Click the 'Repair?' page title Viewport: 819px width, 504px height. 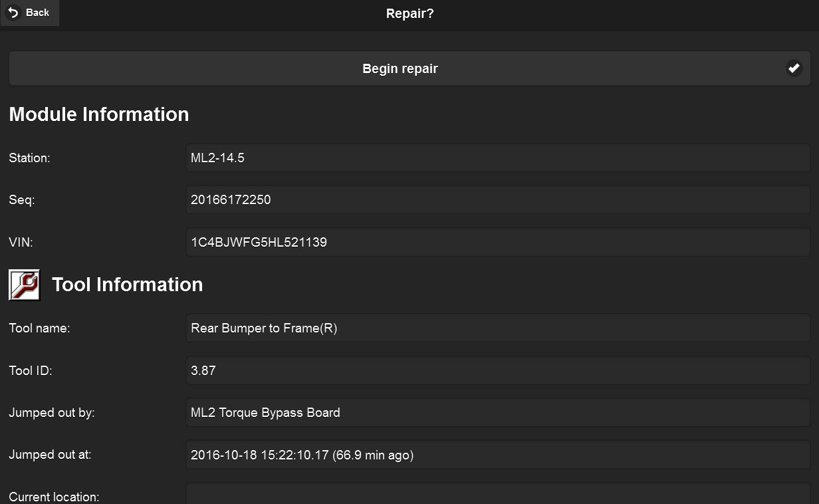pos(410,13)
